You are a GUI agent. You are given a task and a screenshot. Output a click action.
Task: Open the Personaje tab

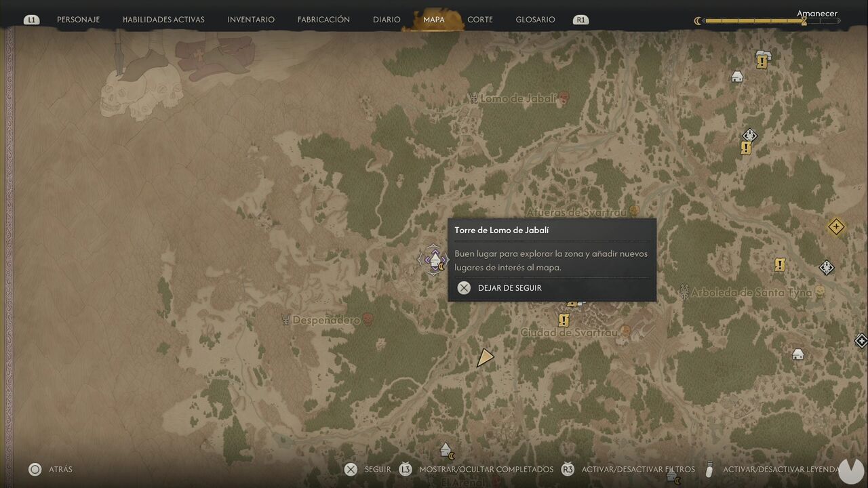(78, 20)
